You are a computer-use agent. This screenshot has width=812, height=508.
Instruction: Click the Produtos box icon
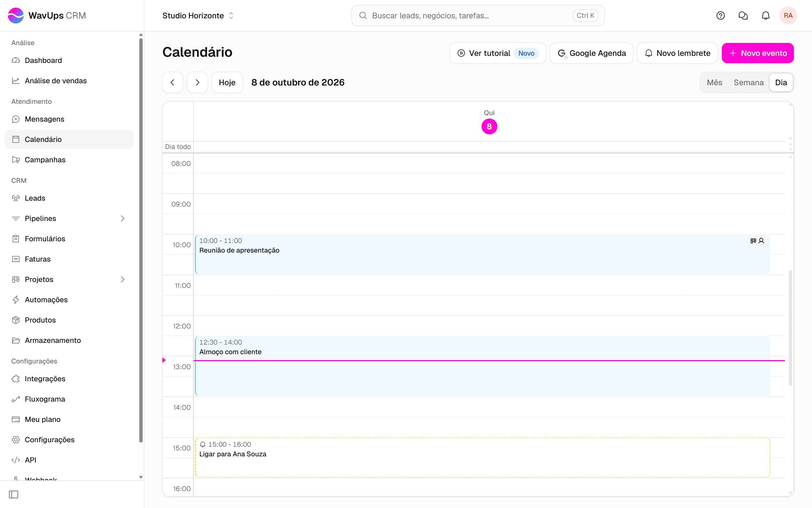[x=16, y=320]
